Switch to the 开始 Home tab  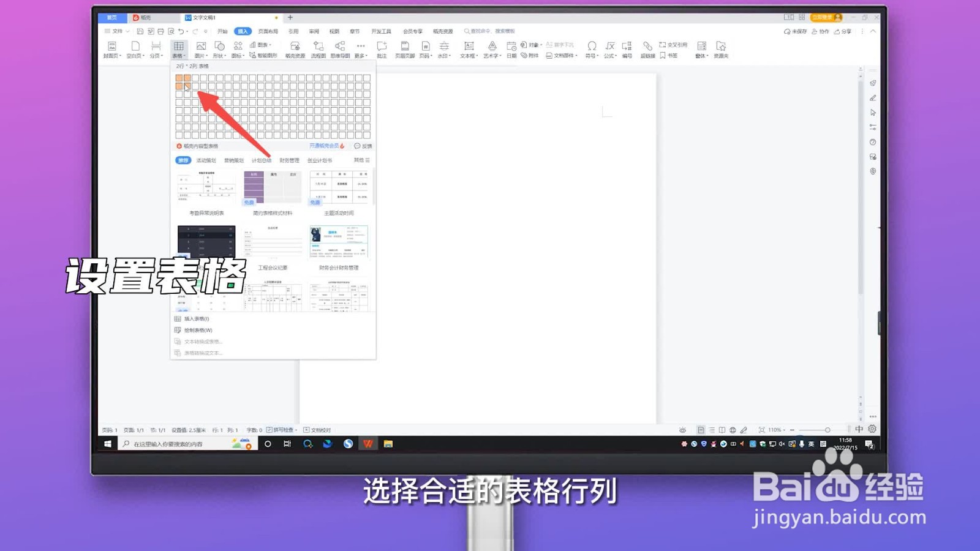click(x=222, y=31)
